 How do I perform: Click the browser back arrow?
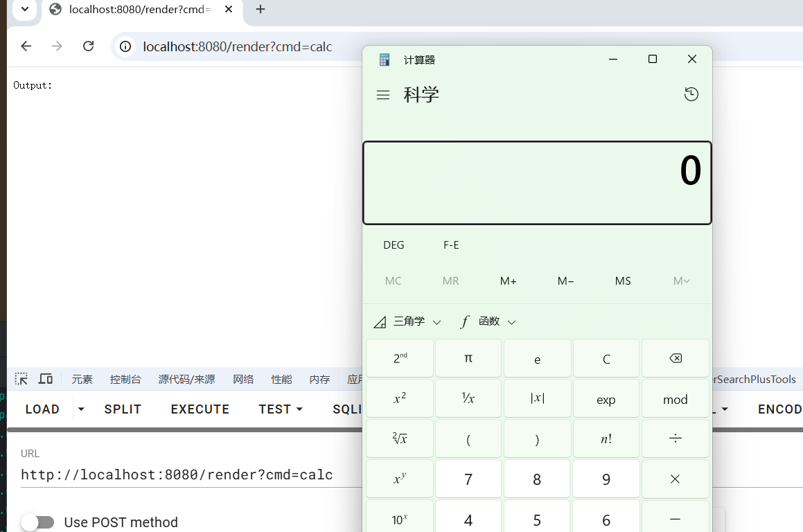click(26, 46)
